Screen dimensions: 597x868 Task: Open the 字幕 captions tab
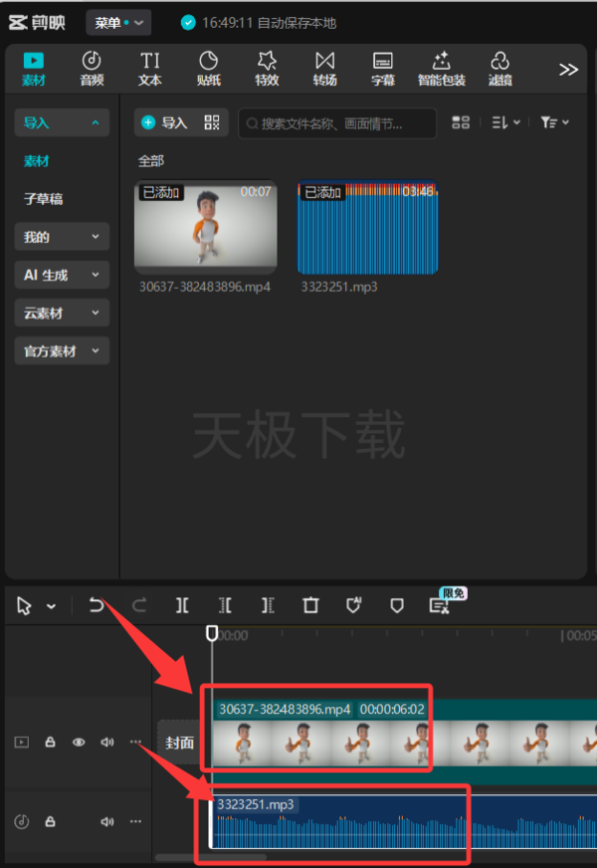coord(383,70)
